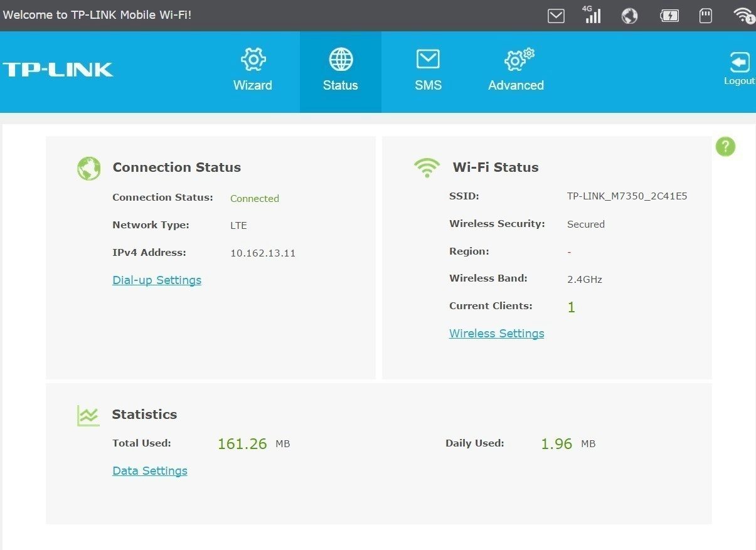
Task: Check the 4G signal strength icon
Action: [x=592, y=14]
